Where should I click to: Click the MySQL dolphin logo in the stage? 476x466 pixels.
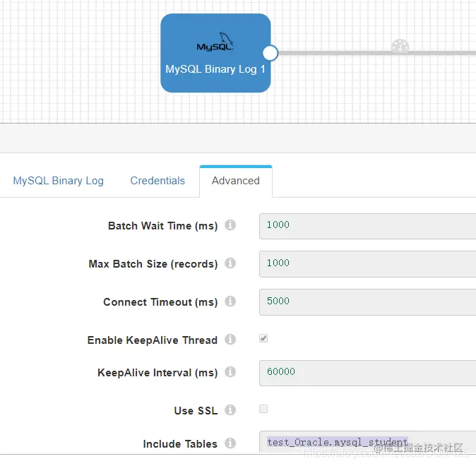[x=215, y=42]
